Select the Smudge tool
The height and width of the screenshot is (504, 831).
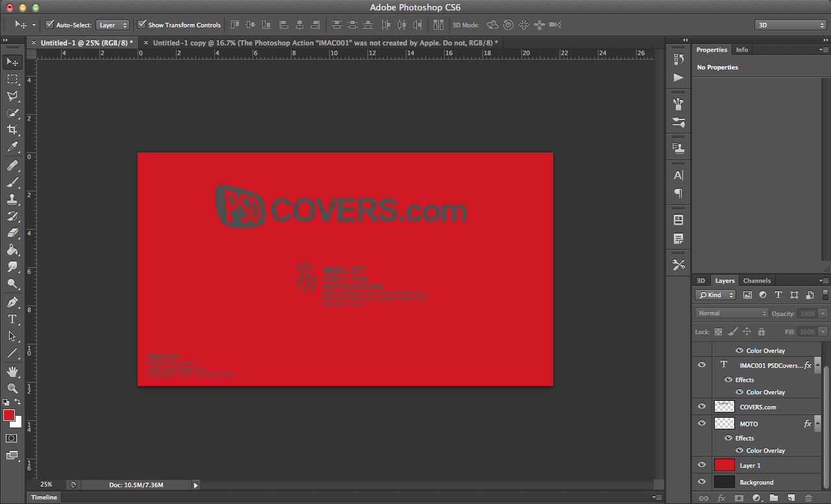coord(12,267)
